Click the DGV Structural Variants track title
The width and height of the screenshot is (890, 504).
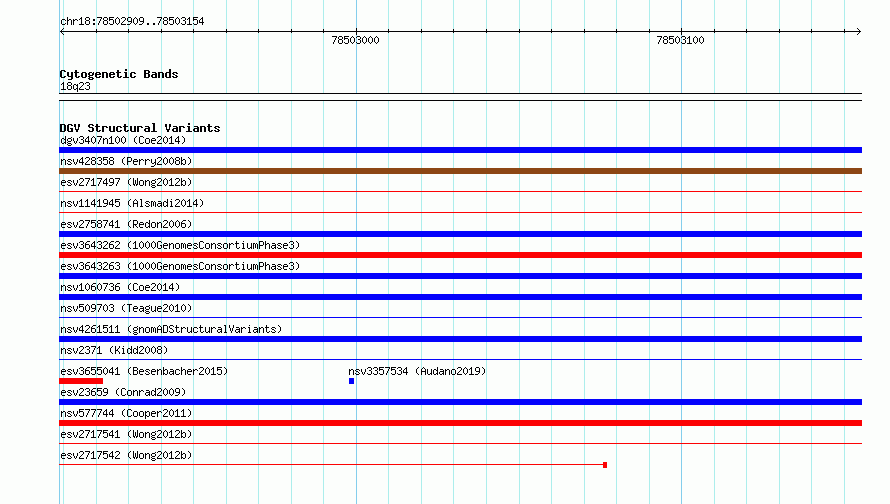[x=140, y=128]
